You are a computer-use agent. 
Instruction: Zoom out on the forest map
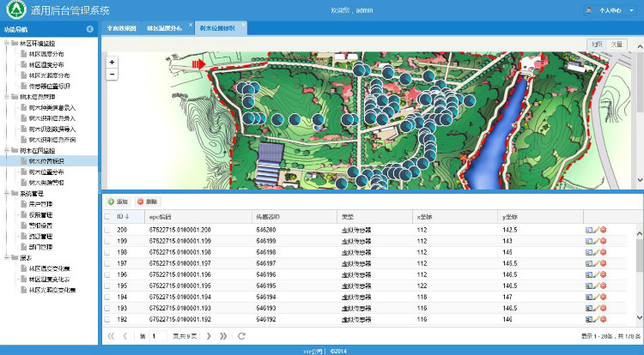(x=112, y=75)
